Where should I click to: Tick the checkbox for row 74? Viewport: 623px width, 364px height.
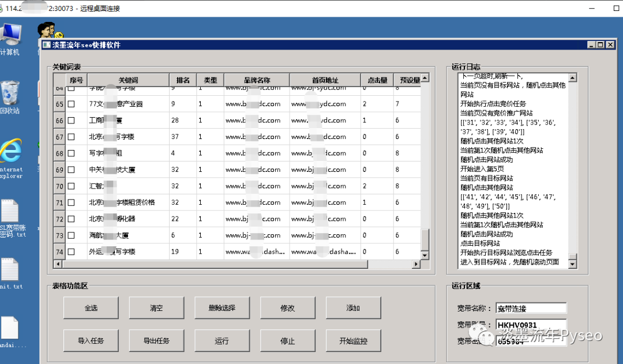(71, 252)
